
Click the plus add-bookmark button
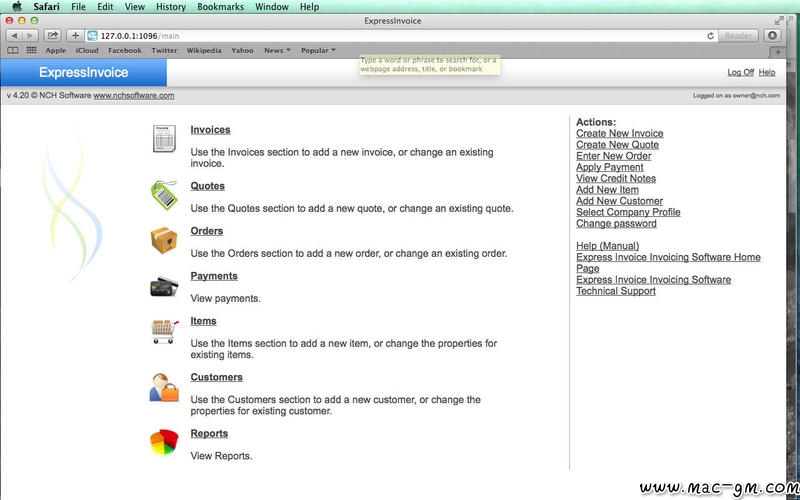tap(75, 36)
